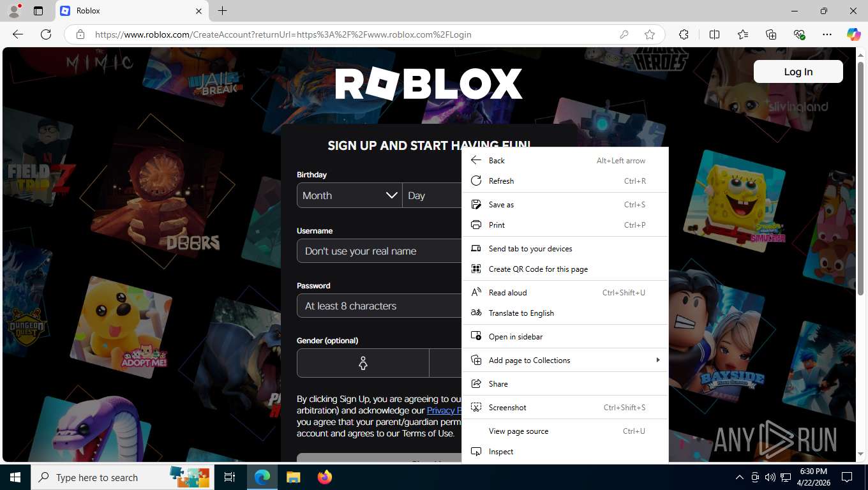
Task: Expand Add page to Collections submenu arrow
Action: click(657, 360)
